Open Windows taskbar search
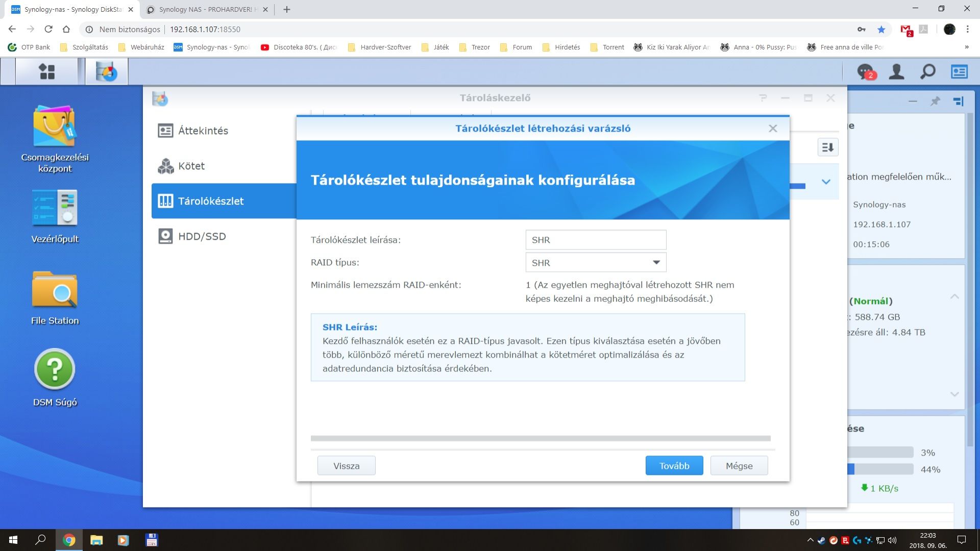 point(40,540)
